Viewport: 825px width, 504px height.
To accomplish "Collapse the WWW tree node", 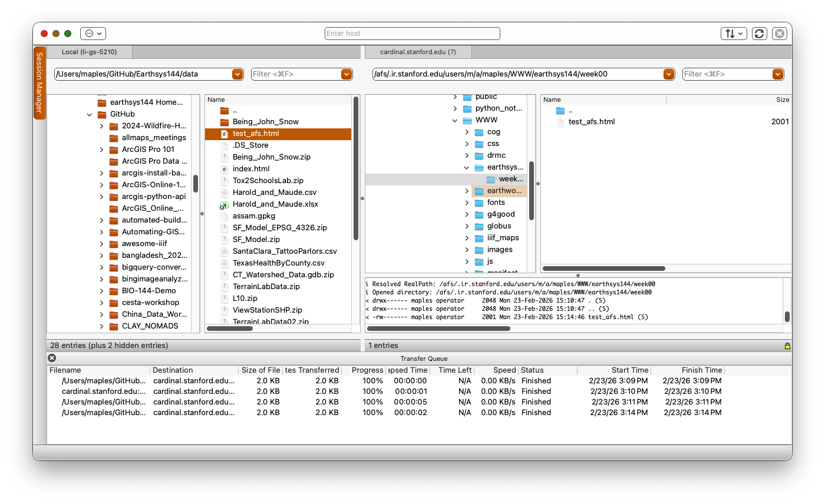I will pyautogui.click(x=454, y=120).
